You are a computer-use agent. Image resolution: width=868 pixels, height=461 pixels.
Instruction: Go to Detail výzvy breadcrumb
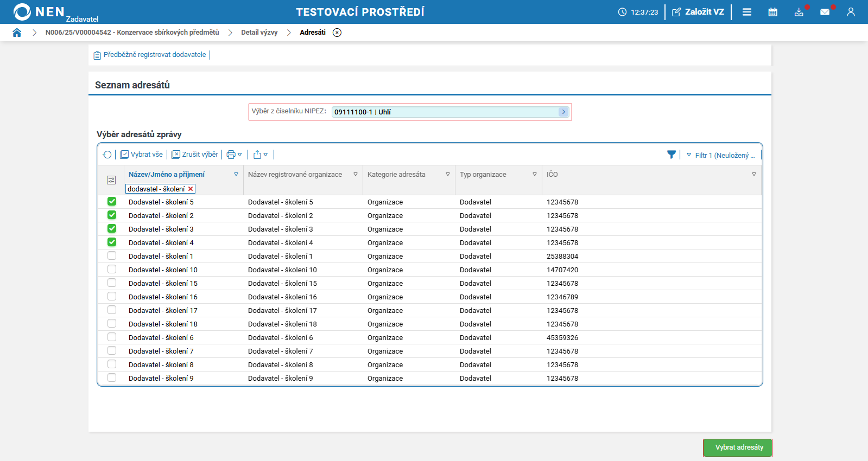259,33
